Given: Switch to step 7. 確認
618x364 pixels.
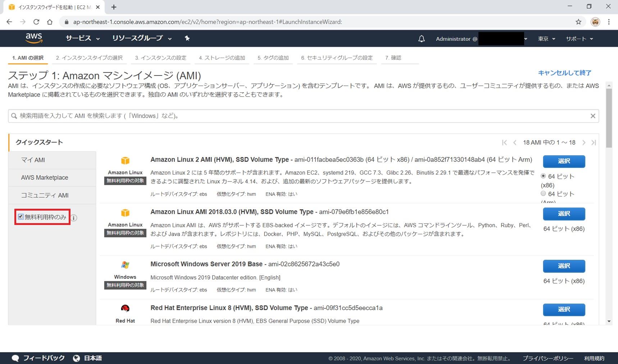Looking at the screenshot, I should 393,58.
